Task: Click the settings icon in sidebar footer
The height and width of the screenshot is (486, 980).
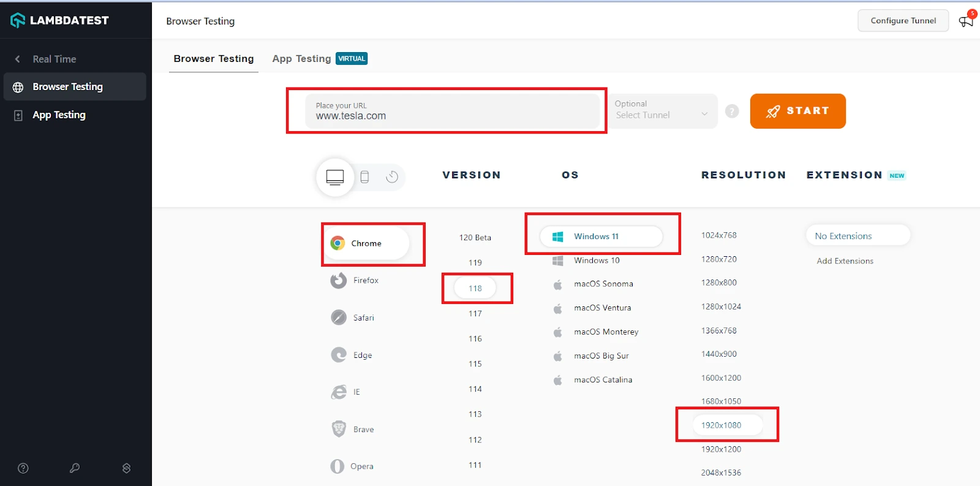Action: [126, 468]
